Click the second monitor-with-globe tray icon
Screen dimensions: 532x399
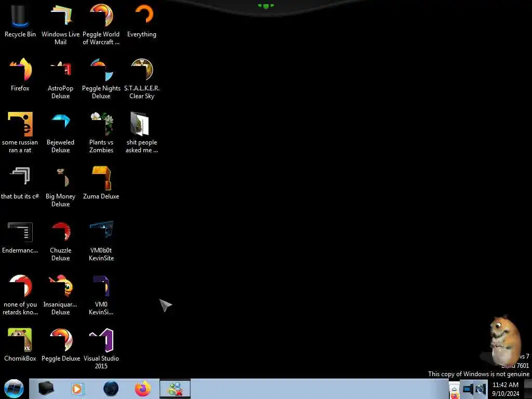(x=481, y=389)
